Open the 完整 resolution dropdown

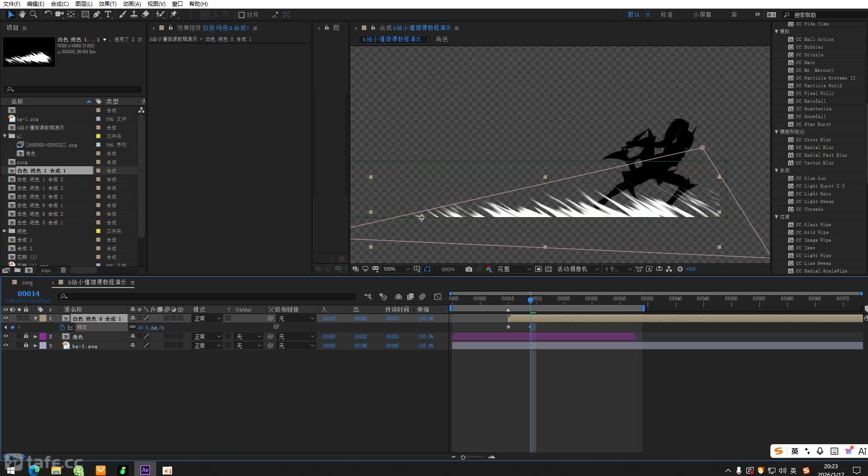coord(514,269)
